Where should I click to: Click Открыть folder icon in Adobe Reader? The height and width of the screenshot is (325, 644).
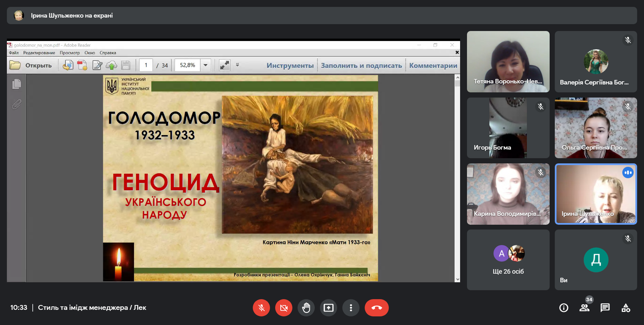15,65
